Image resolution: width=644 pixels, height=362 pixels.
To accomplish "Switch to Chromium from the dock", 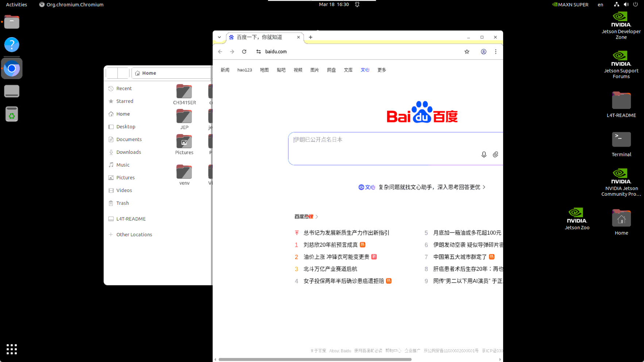I will click(12, 68).
